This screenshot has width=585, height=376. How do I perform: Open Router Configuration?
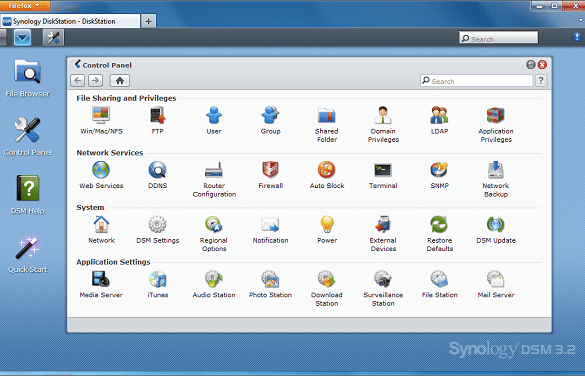(x=214, y=170)
